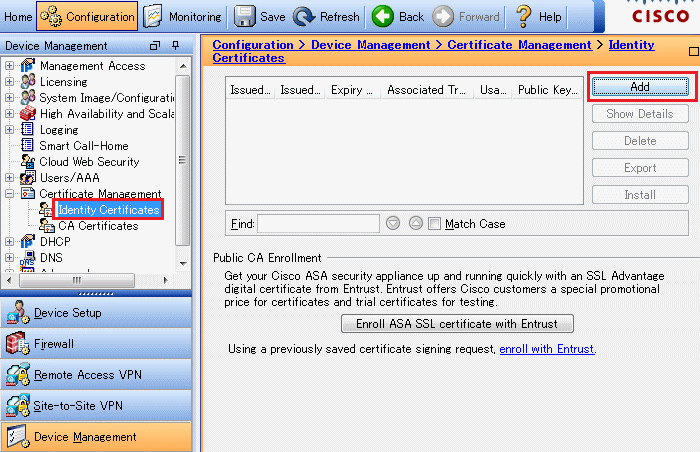This screenshot has width=700, height=452.
Task: Click the gray Forward arrow icon
Action: (443, 17)
